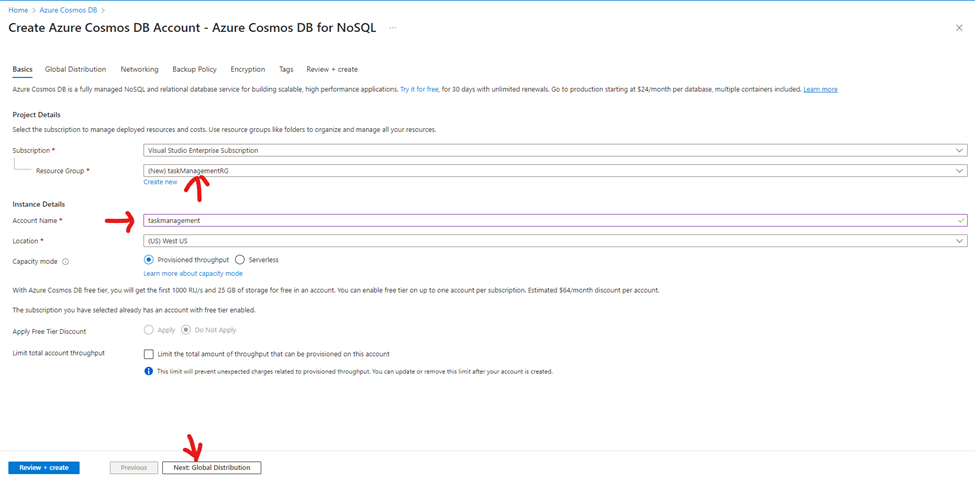The image size is (975, 483).
Task: Click the Apply Free Tier Discount label
Action: pos(49,331)
